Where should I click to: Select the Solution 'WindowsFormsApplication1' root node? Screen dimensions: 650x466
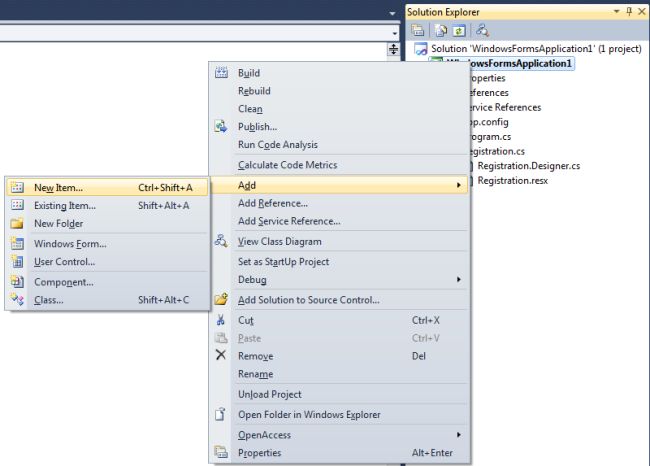click(x=536, y=49)
